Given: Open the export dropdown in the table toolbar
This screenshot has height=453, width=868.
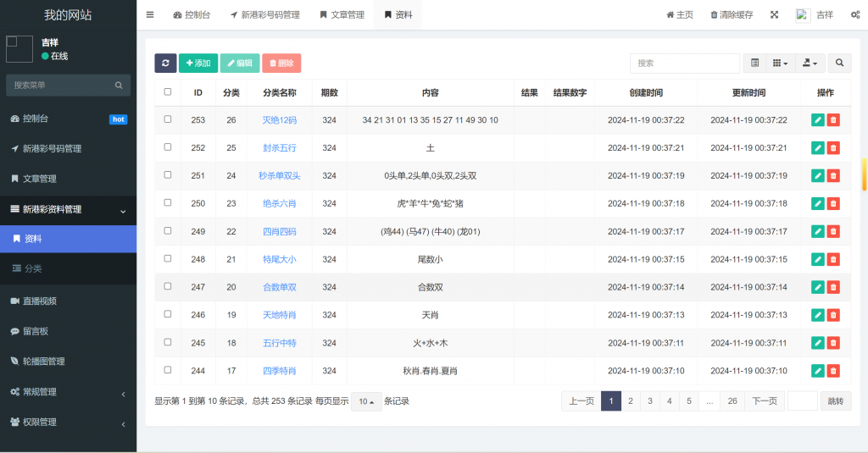Looking at the screenshot, I should 809,64.
